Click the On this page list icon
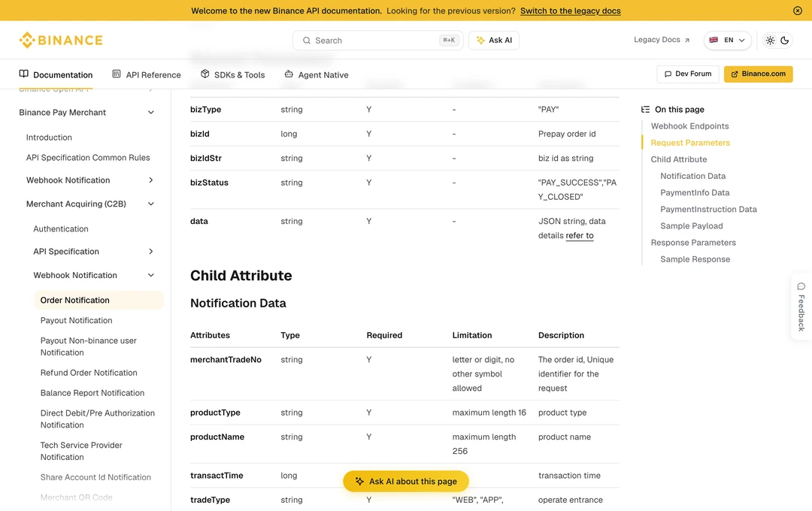 (645, 109)
